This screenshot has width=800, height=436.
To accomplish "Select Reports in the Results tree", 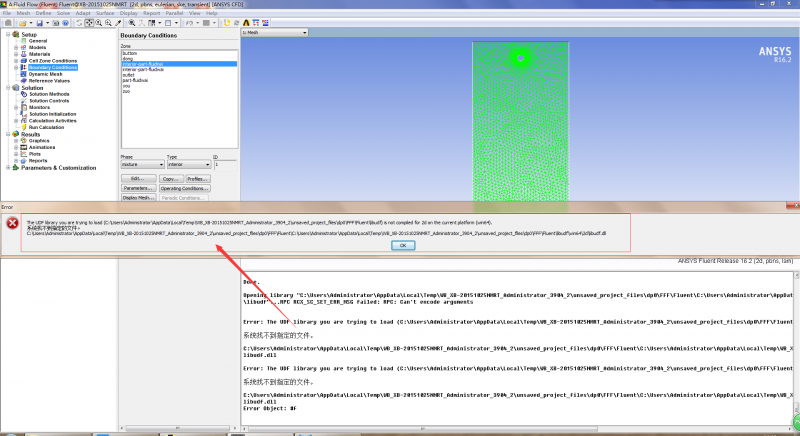I will click(38, 161).
